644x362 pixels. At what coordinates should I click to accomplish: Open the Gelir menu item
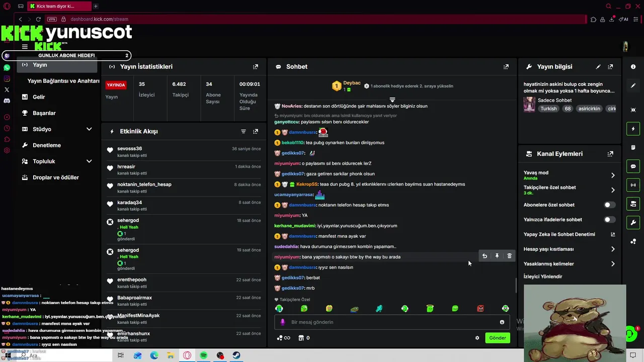click(39, 97)
